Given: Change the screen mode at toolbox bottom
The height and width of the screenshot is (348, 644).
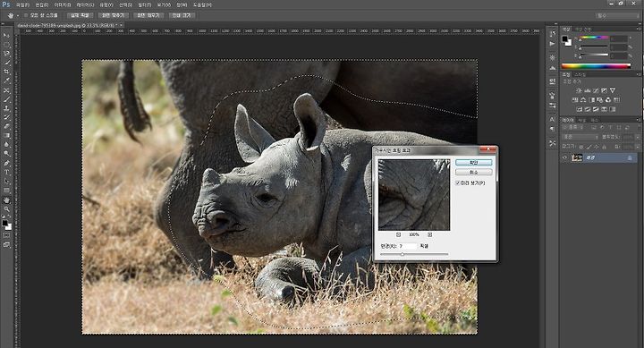Looking at the screenshot, I should [x=6, y=244].
